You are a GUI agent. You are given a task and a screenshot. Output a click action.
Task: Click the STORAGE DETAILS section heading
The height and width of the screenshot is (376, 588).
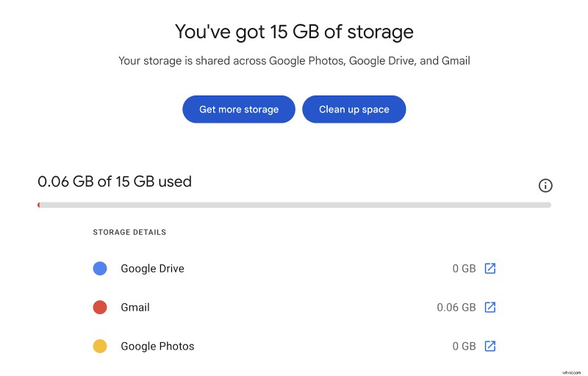coord(129,232)
